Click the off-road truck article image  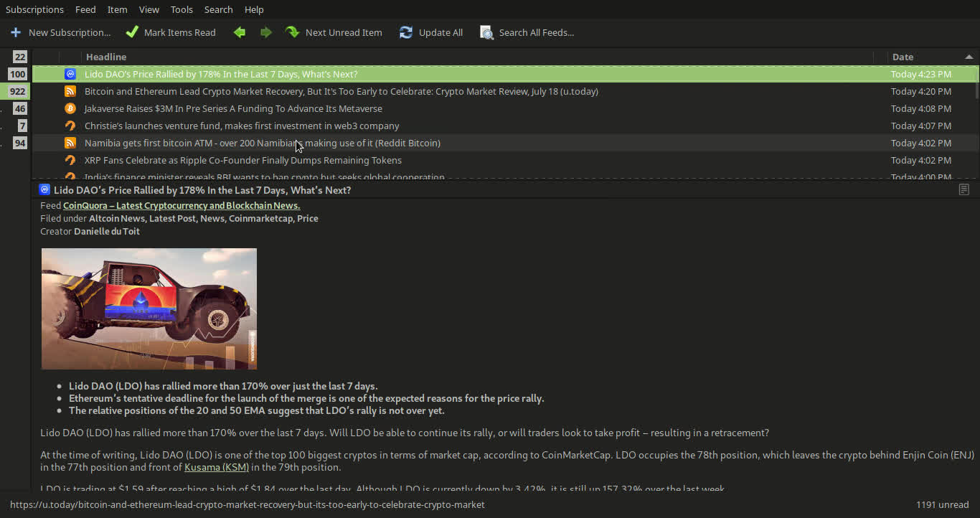(149, 309)
